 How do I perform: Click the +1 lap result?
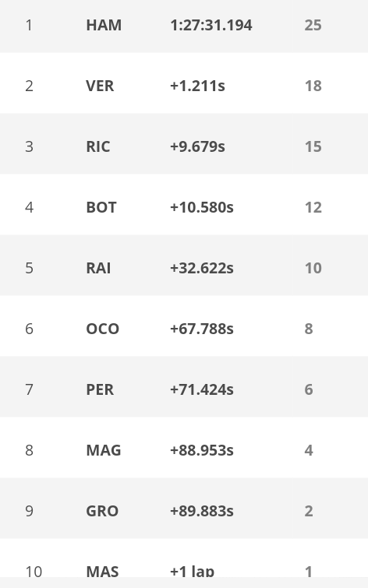tap(193, 572)
